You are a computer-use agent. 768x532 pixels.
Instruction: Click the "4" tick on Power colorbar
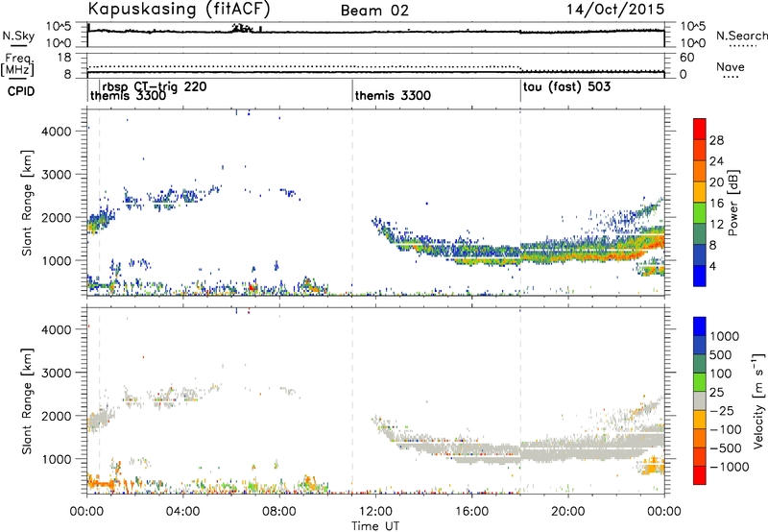coord(713,266)
